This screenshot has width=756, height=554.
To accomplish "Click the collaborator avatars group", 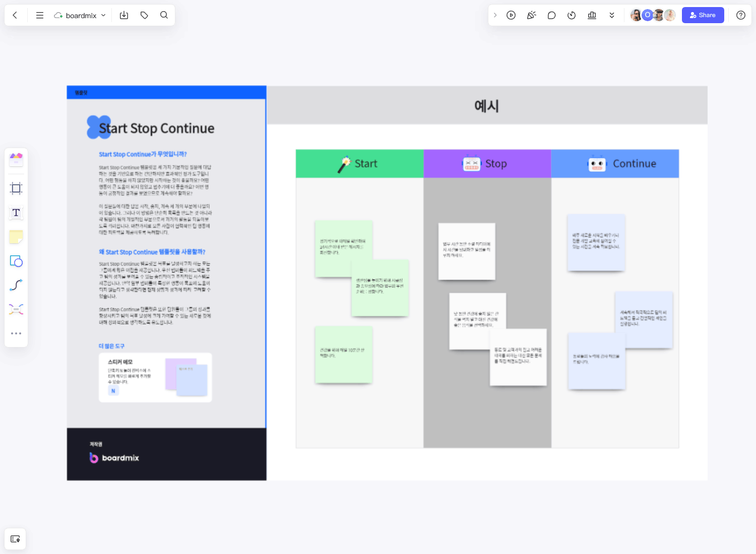I will [653, 15].
